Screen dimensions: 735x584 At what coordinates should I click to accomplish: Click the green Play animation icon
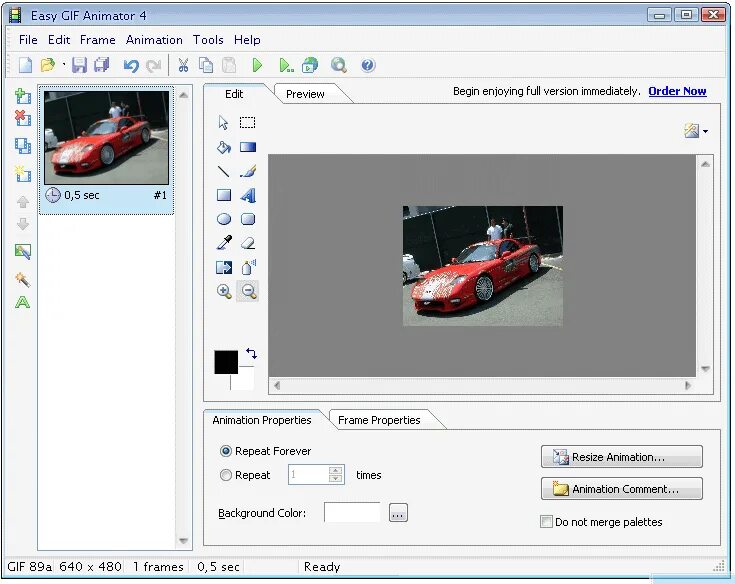[x=257, y=65]
